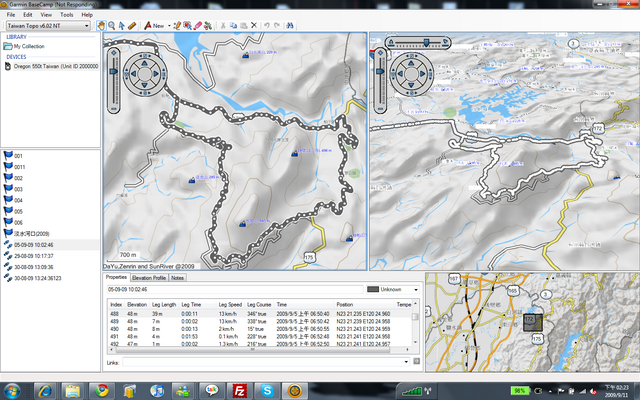The image size is (640, 400).
Task: Open the View menu
Action: (46, 15)
